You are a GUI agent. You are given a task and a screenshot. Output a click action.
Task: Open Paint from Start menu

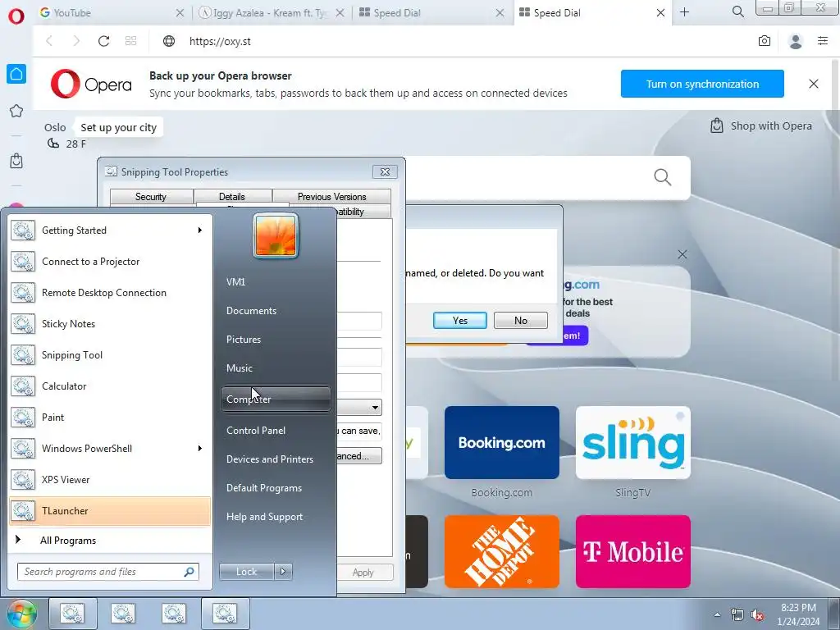click(110, 417)
